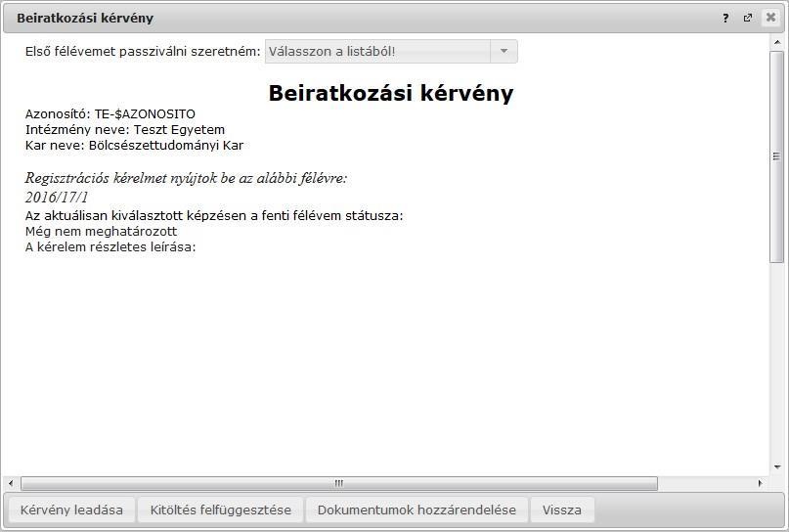
Task: Click vertical scrollbar down arrow
Action: click(777, 467)
